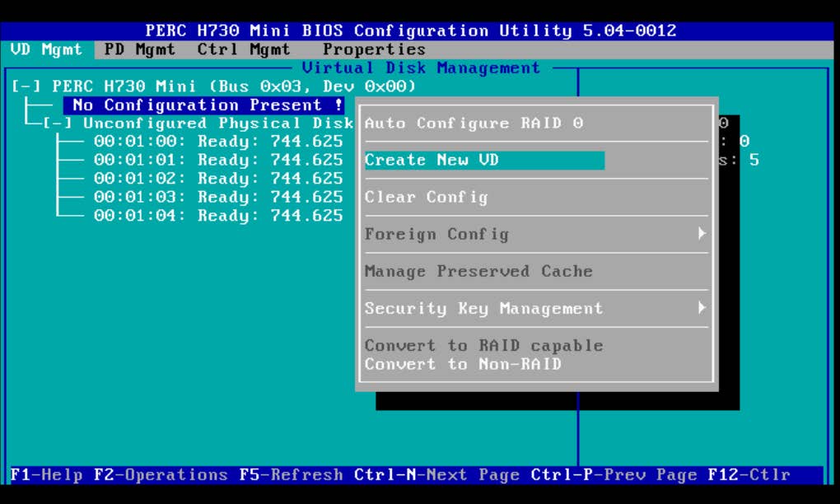Open the Properties tab

(374, 49)
